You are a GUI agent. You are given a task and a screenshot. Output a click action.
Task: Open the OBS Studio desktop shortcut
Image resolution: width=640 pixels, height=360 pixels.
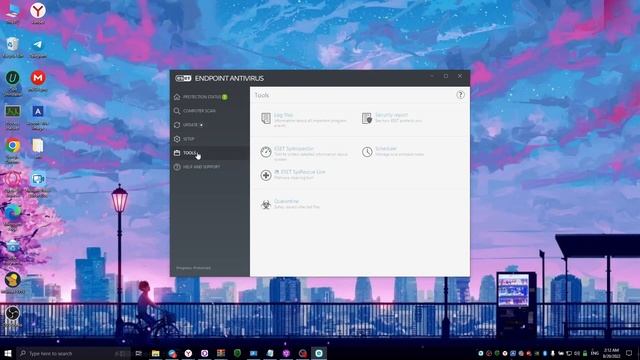pos(13,316)
